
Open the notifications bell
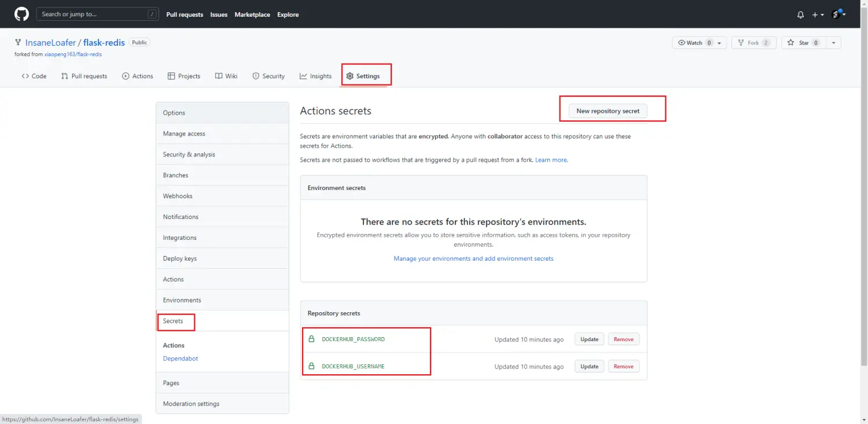801,15
